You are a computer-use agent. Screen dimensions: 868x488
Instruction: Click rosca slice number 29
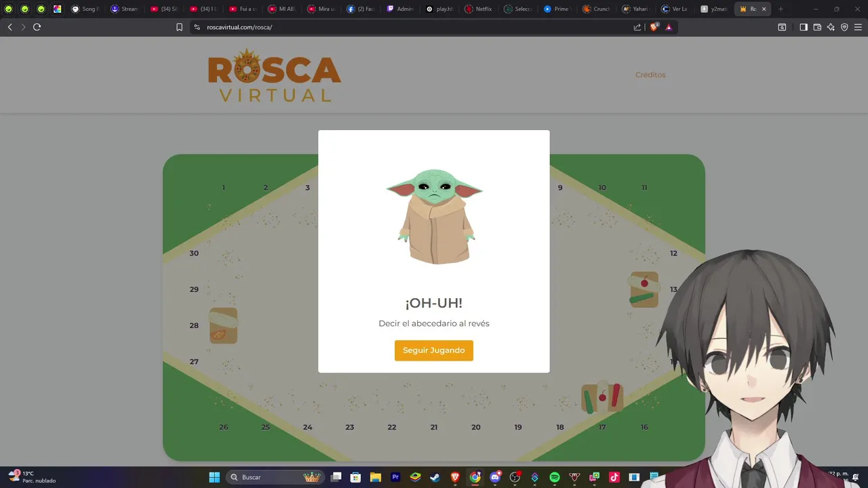[x=194, y=289]
